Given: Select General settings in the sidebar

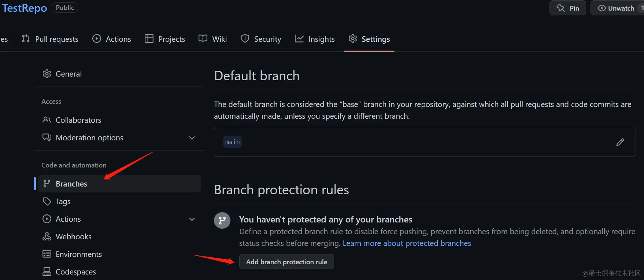Looking at the screenshot, I should coord(68,74).
